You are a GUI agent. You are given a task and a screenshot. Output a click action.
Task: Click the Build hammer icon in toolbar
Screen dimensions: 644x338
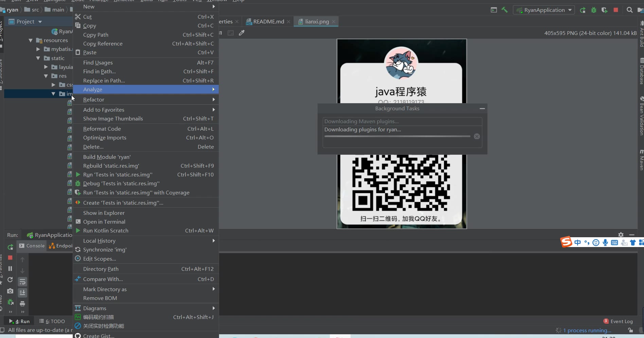pos(504,10)
